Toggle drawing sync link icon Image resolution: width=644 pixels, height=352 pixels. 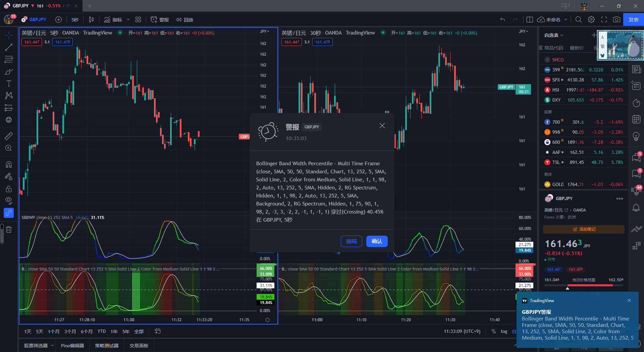(9, 213)
